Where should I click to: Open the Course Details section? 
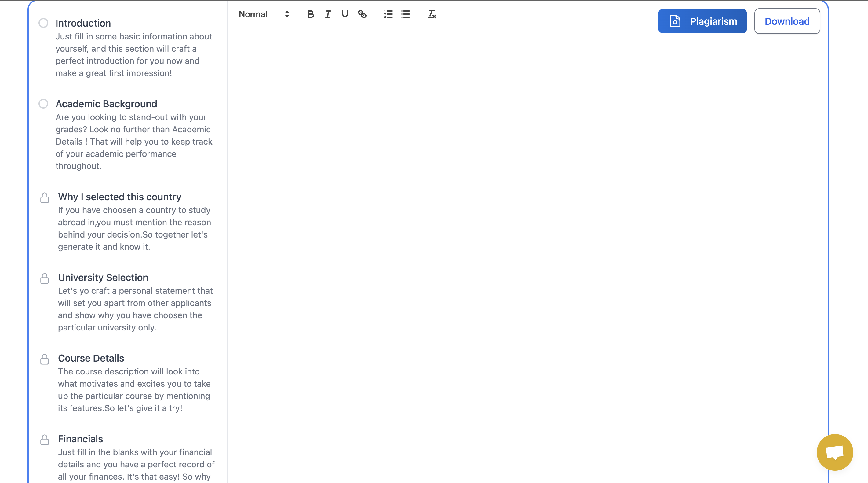point(91,358)
